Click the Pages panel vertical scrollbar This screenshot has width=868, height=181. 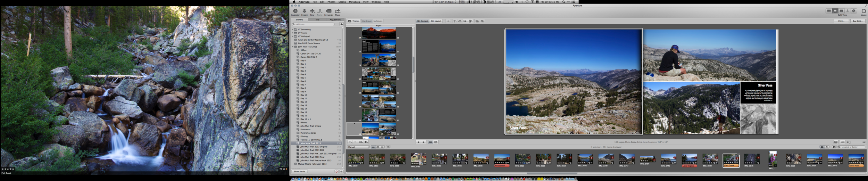[x=413, y=64]
